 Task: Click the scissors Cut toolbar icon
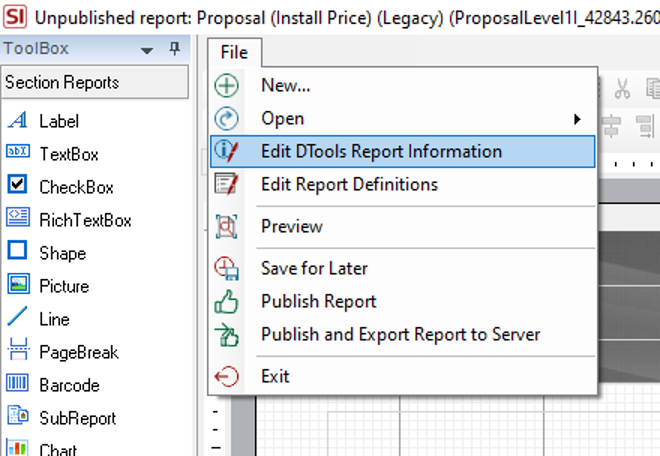tap(622, 88)
